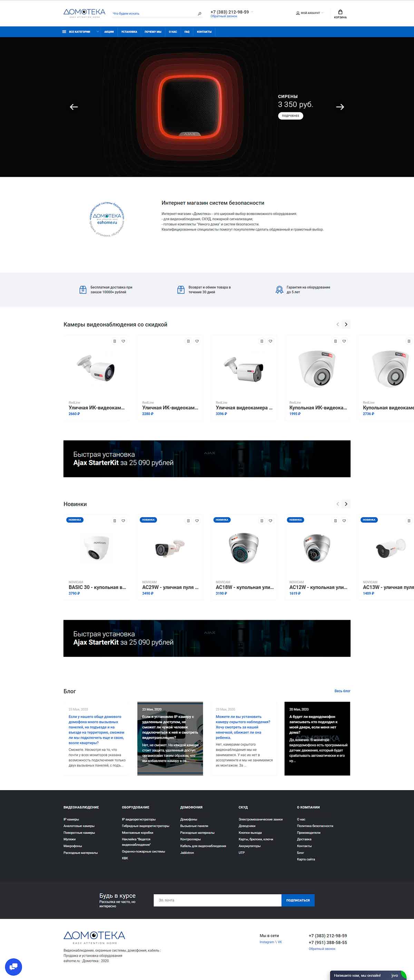Compare the camera priced 2280 ₽
The width and height of the screenshot is (414, 980).
[x=188, y=341]
